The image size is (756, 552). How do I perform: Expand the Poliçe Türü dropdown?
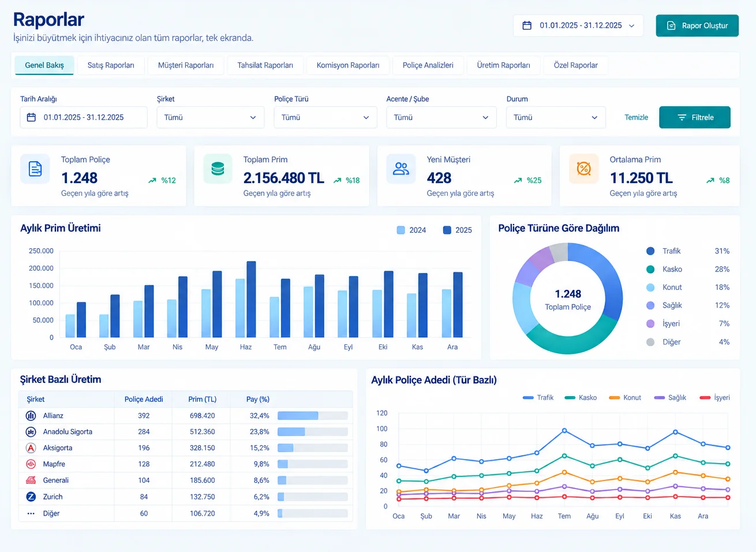pos(325,117)
